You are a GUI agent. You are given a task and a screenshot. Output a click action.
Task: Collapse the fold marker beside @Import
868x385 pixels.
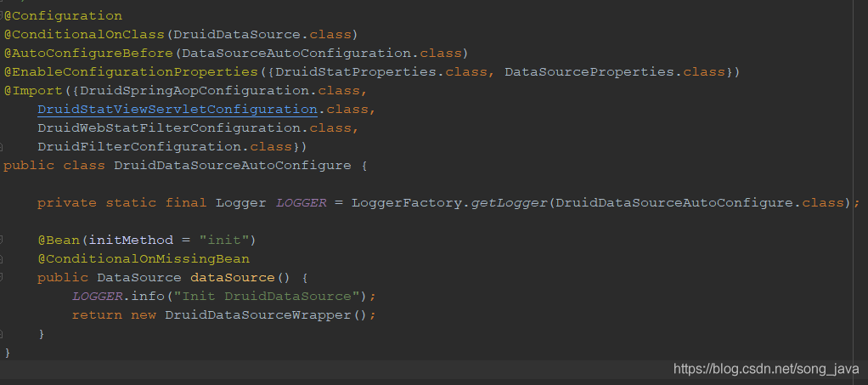pyautogui.click(x=3, y=91)
